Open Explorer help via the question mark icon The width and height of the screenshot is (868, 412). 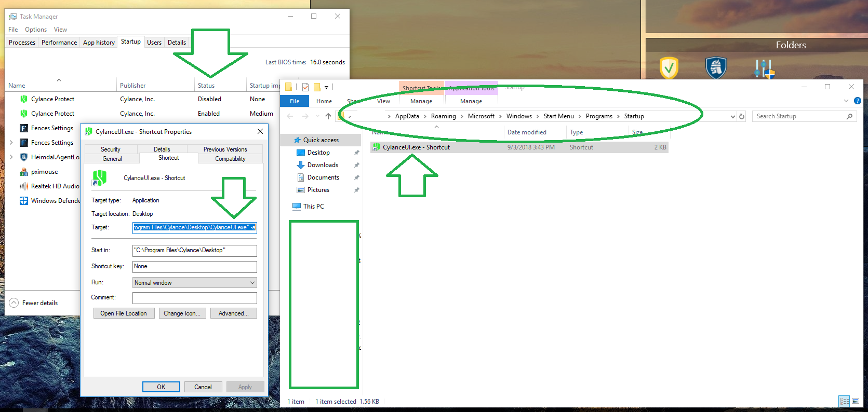click(858, 101)
